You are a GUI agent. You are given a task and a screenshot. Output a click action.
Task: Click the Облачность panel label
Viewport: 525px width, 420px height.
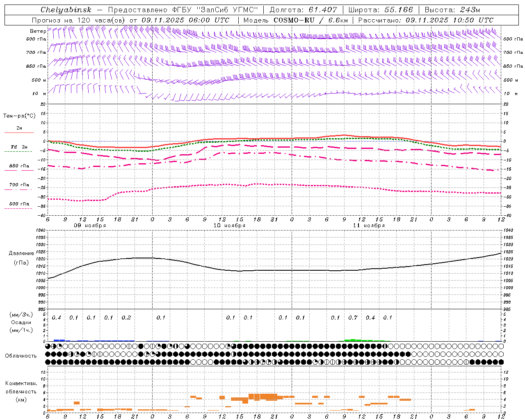21,356
